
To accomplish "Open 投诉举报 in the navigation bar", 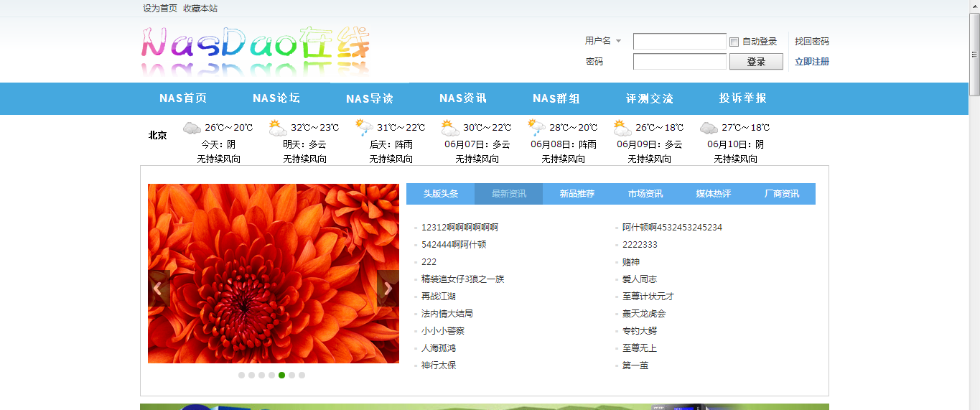I will point(743,98).
